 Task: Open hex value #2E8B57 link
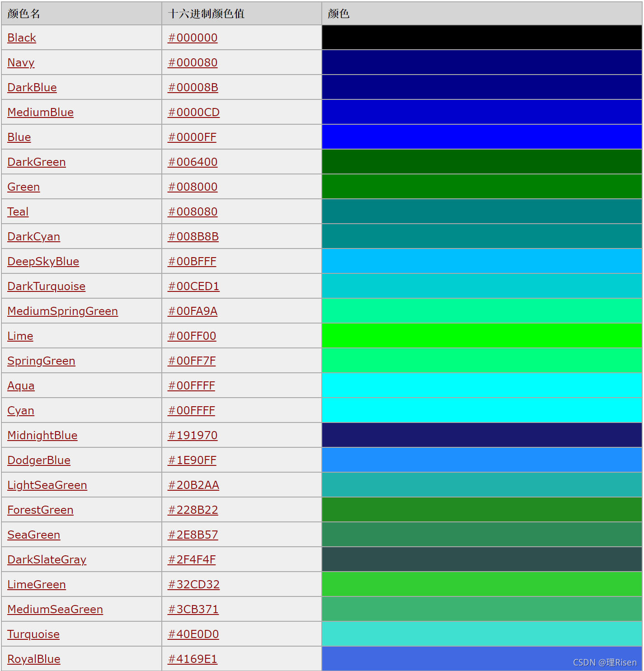pyautogui.click(x=193, y=535)
